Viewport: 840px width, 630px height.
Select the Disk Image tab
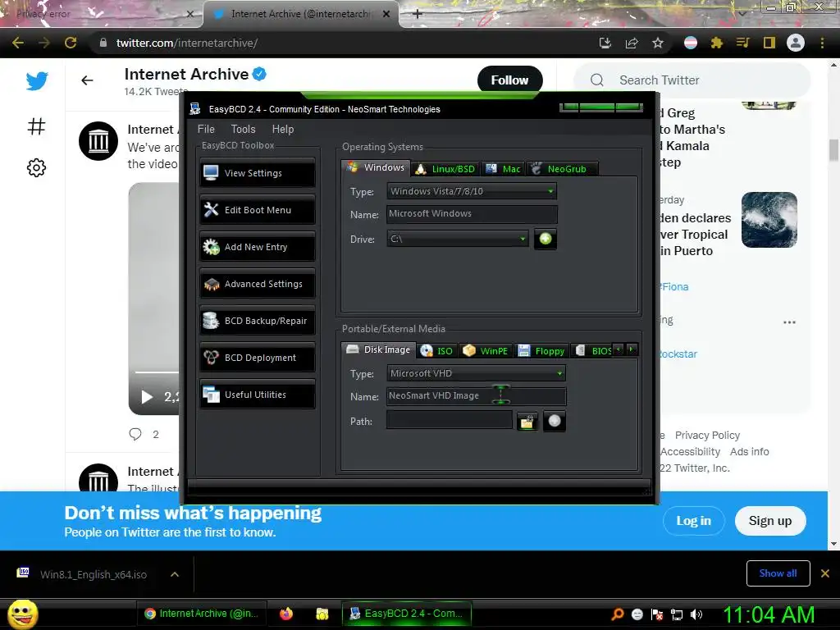point(379,349)
